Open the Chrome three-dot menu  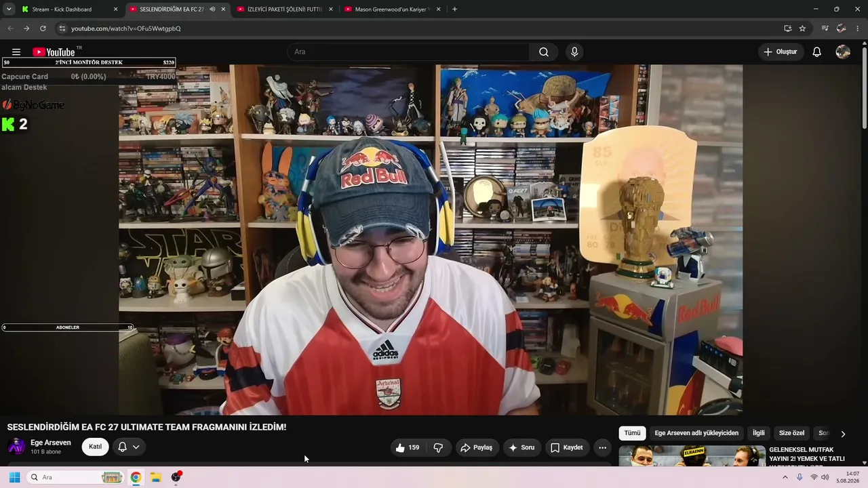click(858, 28)
